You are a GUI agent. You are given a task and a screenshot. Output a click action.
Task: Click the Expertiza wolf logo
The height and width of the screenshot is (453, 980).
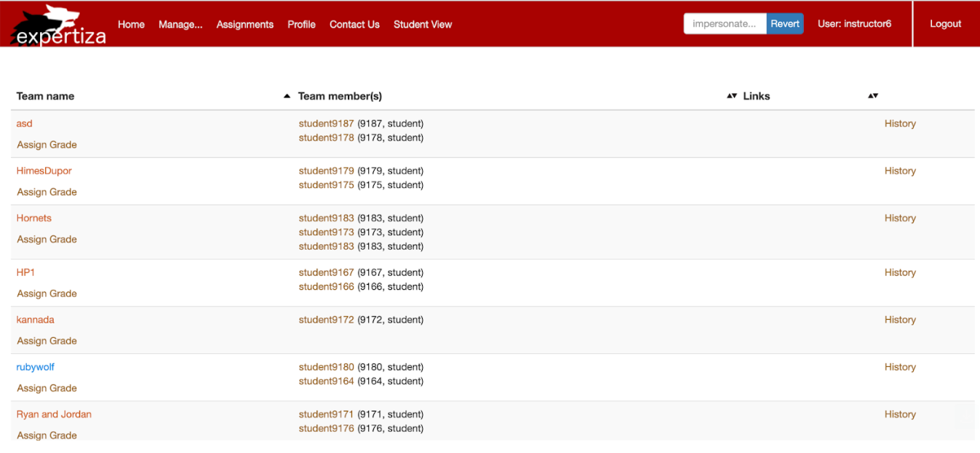click(x=58, y=25)
